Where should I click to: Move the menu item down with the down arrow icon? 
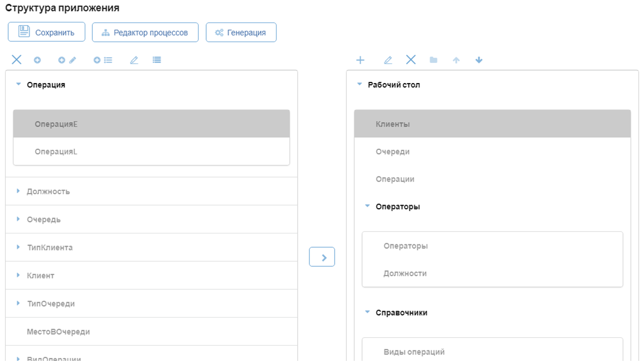coord(479,60)
